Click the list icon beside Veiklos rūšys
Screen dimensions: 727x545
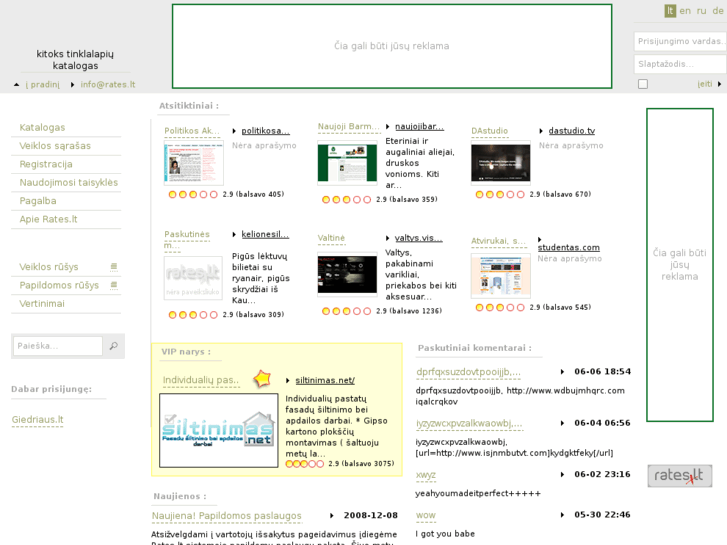point(114,267)
